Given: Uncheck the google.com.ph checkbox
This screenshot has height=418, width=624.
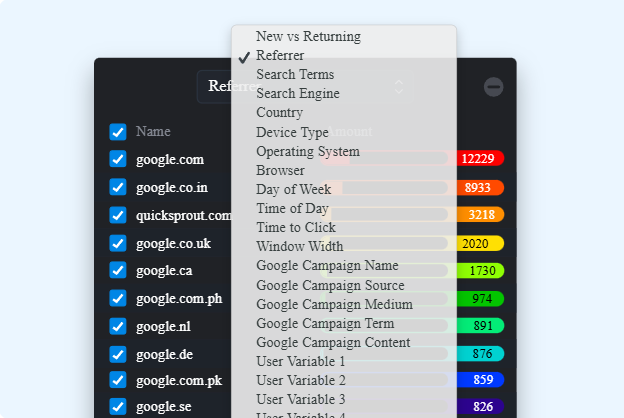Looking at the screenshot, I should click(x=118, y=298).
